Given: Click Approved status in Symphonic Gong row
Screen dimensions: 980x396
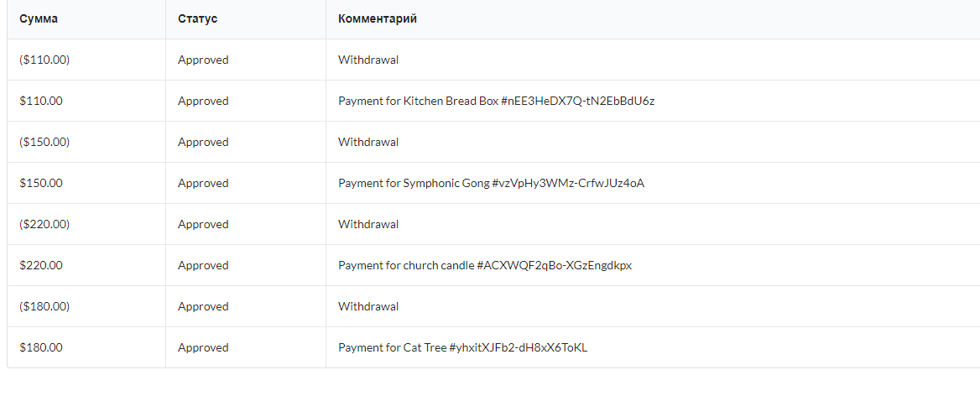Looking at the screenshot, I should coord(203,184).
